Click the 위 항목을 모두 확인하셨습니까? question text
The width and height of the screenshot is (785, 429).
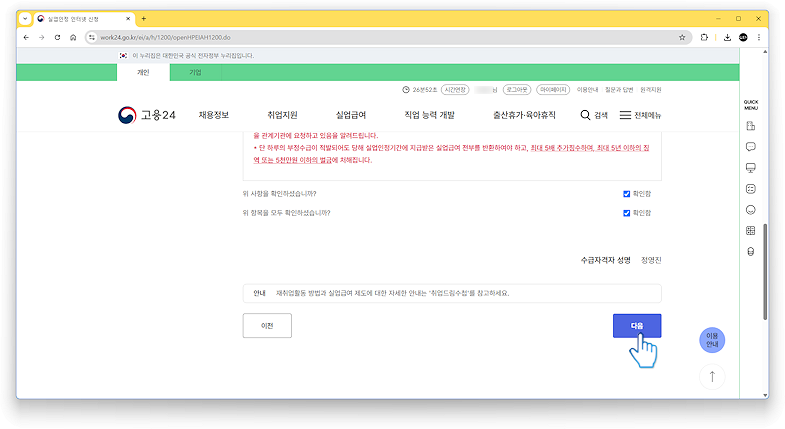coord(286,213)
